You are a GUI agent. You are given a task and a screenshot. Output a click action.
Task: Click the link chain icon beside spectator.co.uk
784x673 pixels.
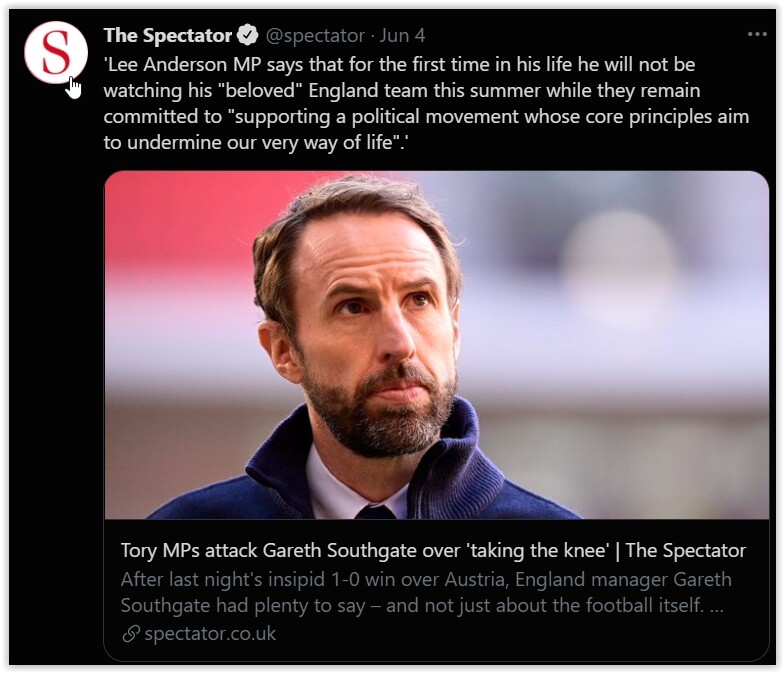point(130,633)
